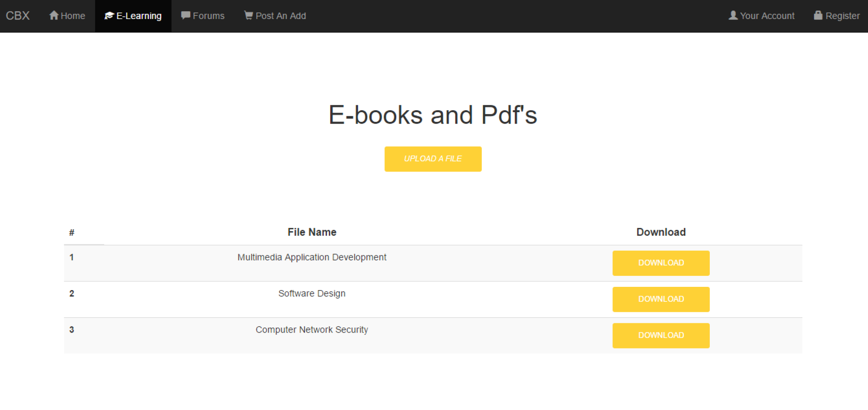868x410 pixels.
Task: Click the speech bubble icon next to Forums
Action: coord(185,15)
